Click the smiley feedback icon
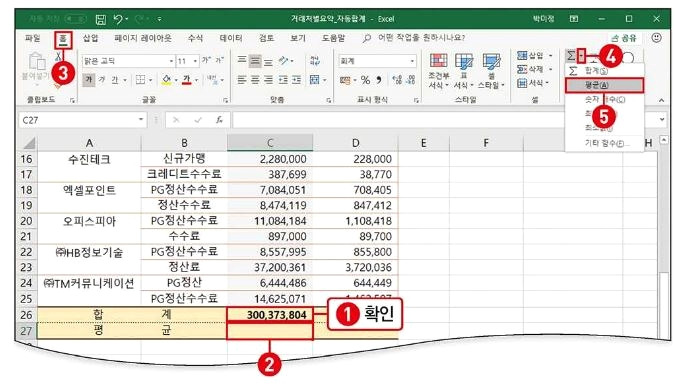This screenshot has height=385, width=675. coord(656,38)
